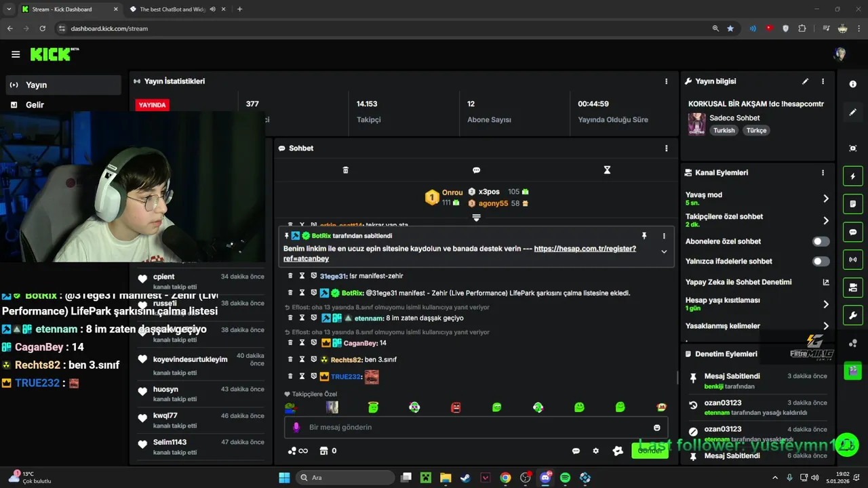Open Yayın bilgisi three-dot menu
Viewport: 868px width, 488px height.
click(x=823, y=81)
